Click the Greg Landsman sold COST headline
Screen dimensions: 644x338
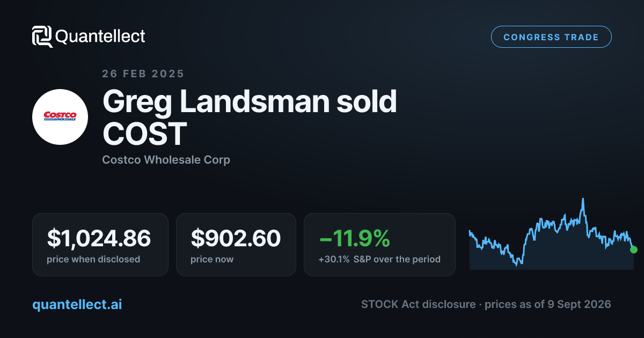[250, 117]
